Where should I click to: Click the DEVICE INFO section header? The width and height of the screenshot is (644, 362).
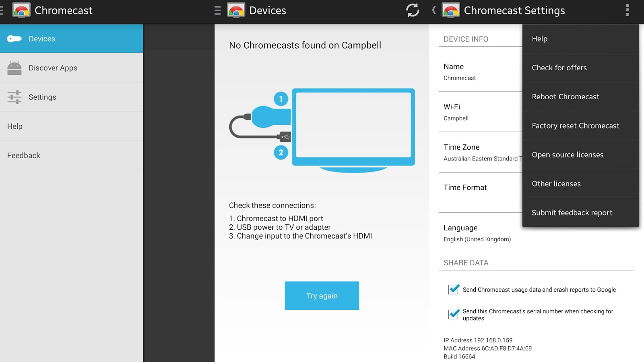(466, 39)
